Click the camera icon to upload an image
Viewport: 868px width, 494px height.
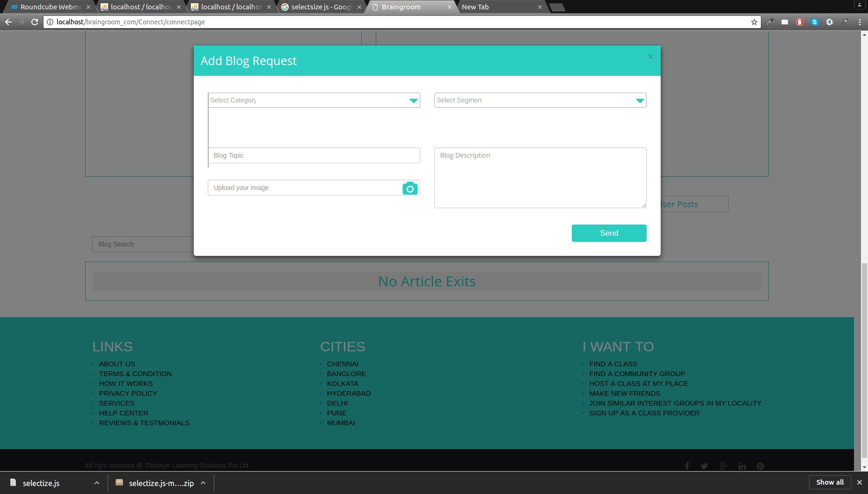click(410, 188)
